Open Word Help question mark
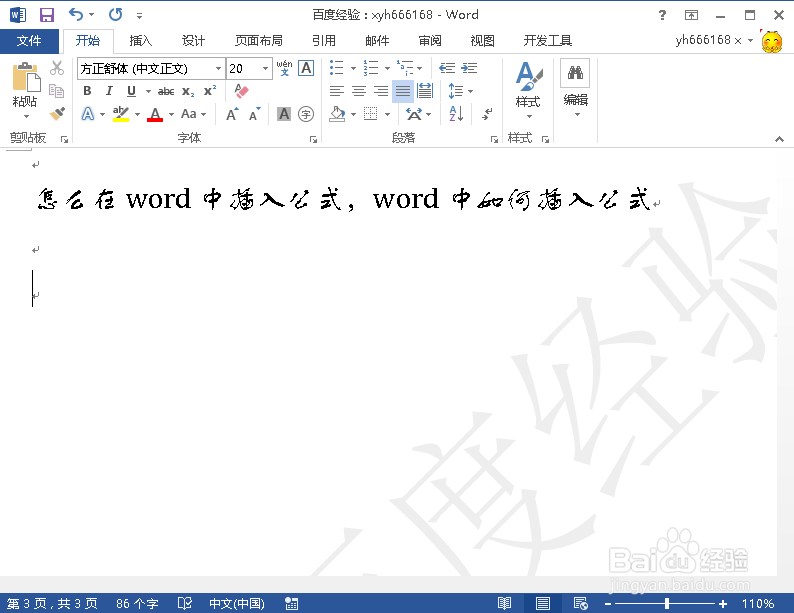 point(662,15)
